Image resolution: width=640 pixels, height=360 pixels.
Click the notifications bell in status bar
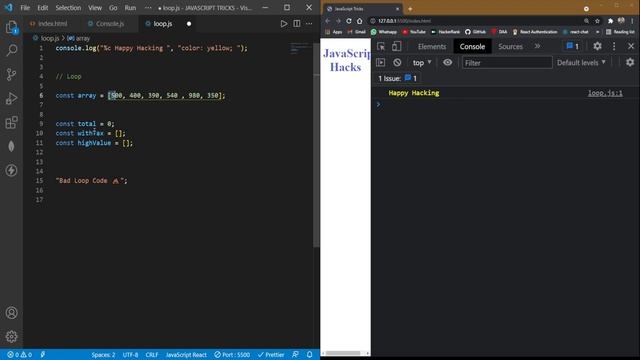point(309,354)
